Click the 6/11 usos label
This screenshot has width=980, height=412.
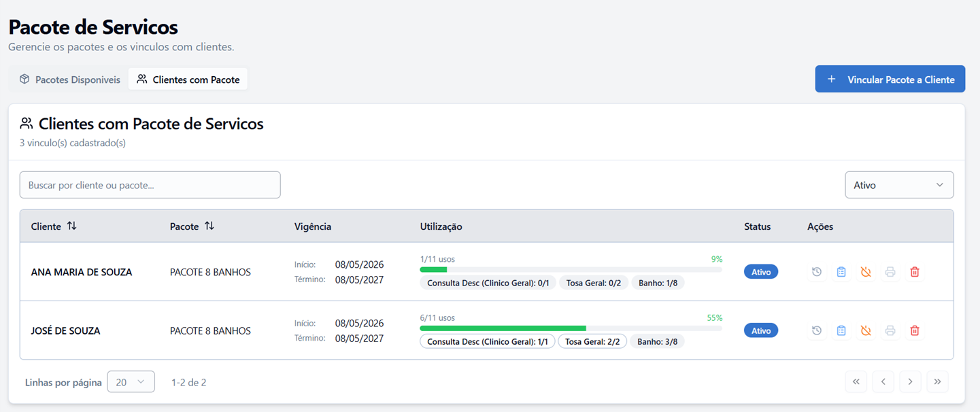pyautogui.click(x=437, y=317)
